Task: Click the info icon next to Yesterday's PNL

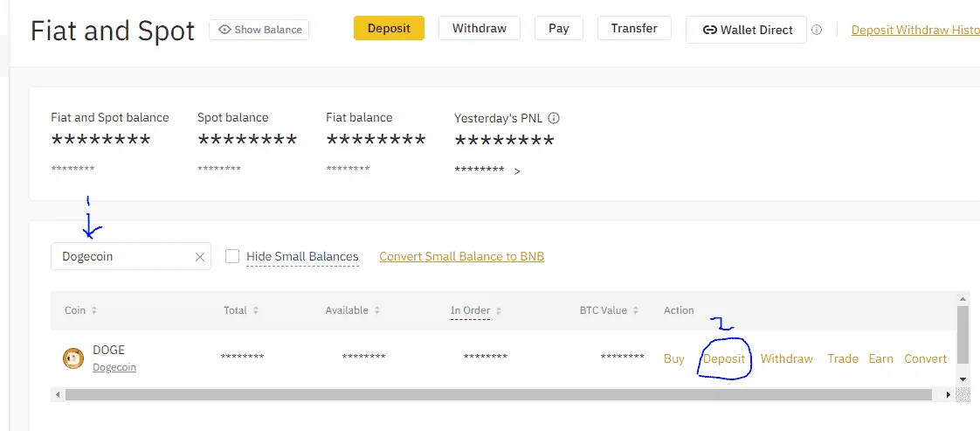Action: click(554, 118)
